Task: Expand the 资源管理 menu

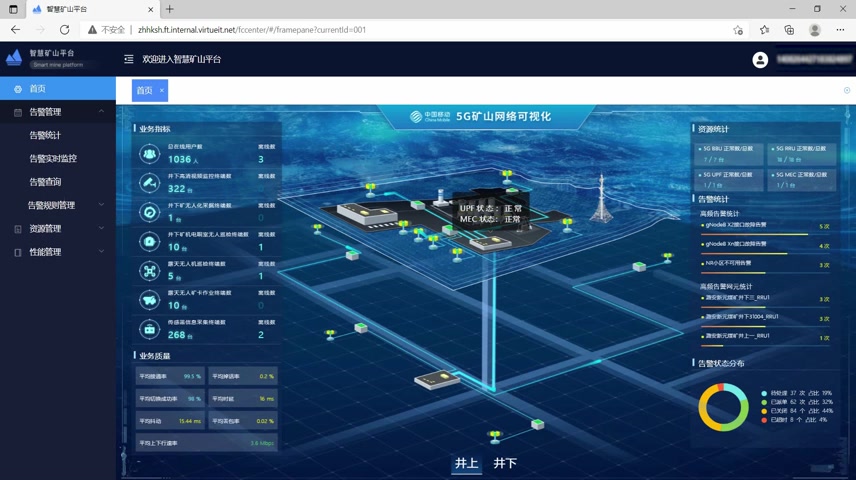Action: click(x=101, y=229)
